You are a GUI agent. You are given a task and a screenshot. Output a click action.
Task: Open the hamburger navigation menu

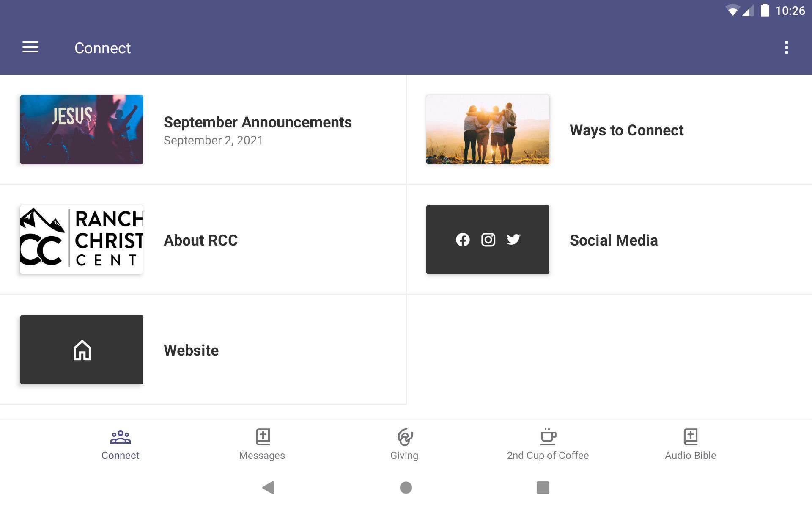pyautogui.click(x=30, y=47)
